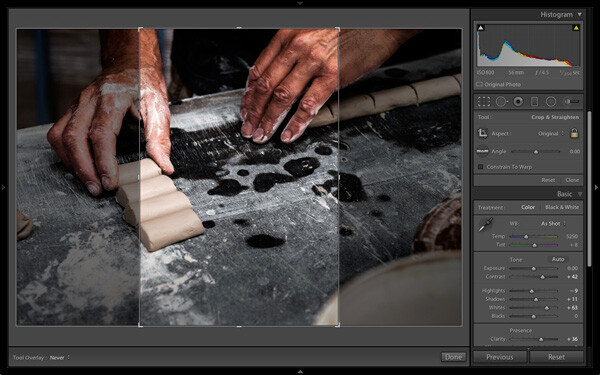Screen dimensions: 600x375
Task: Select the Radial Filter tool
Action: [x=551, y=101]
